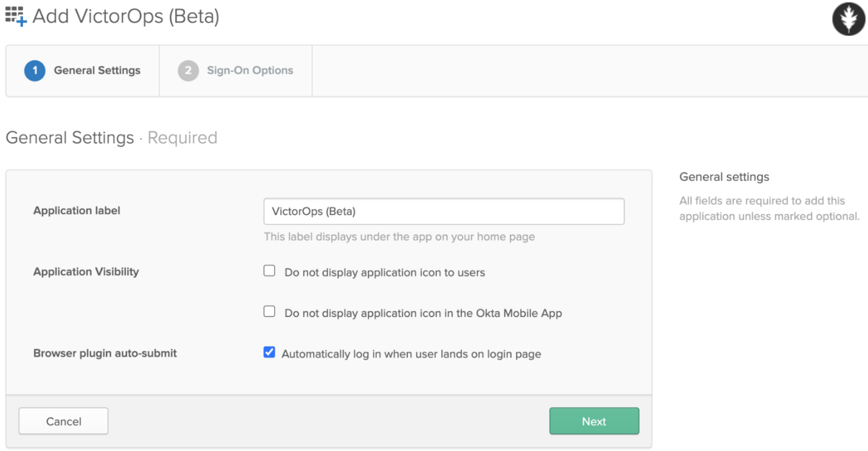Image resolution: width=868 pixels, height=451 pixels.
Task: Cancel adding the VictorOps application
Action: 63,421
